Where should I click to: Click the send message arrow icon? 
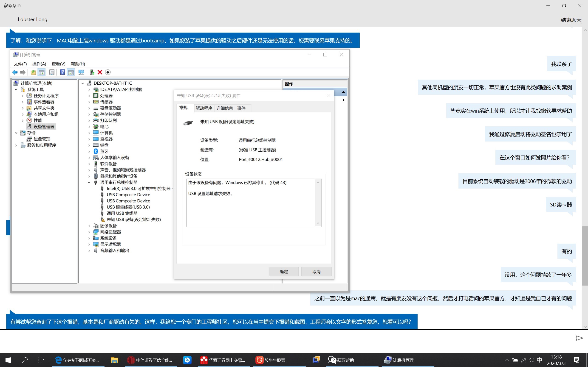point(579,338)
